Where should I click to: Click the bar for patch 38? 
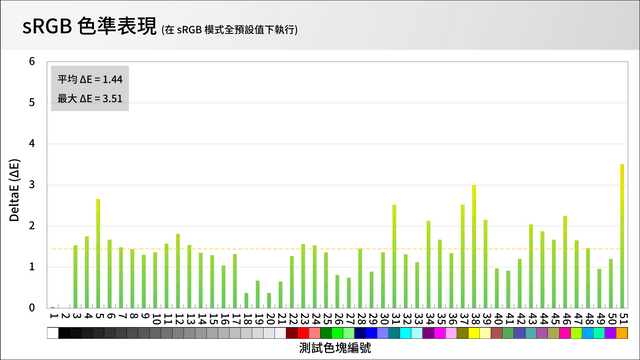pos(474,247)
